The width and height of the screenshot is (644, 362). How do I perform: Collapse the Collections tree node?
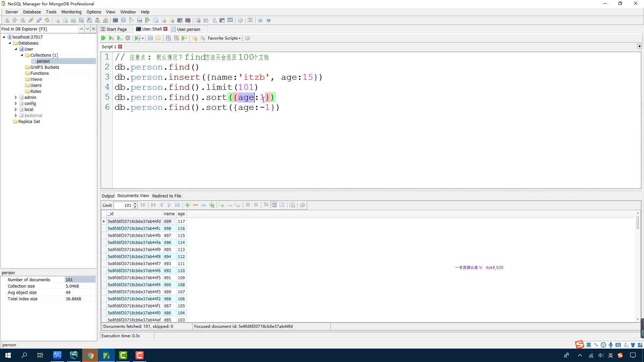click(22, 55)
